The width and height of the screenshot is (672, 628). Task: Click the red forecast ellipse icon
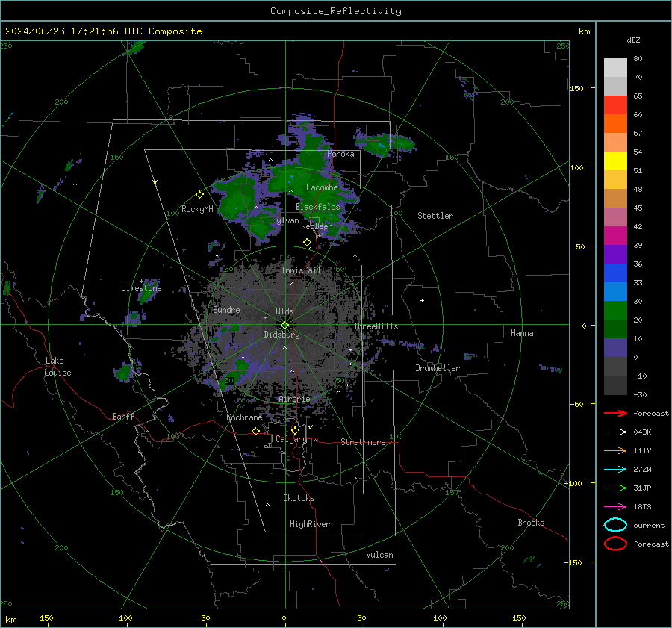[x=615, y=544]
